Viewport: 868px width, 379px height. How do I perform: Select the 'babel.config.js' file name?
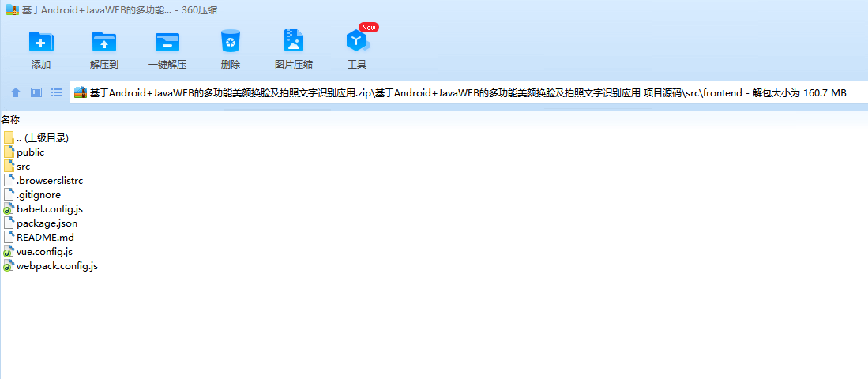point(50,209)
